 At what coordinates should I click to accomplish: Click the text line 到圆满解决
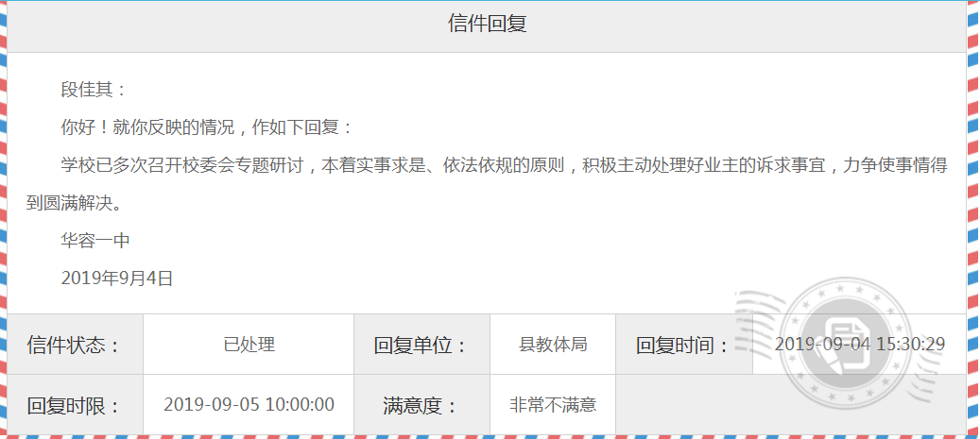tap(76, 203)
